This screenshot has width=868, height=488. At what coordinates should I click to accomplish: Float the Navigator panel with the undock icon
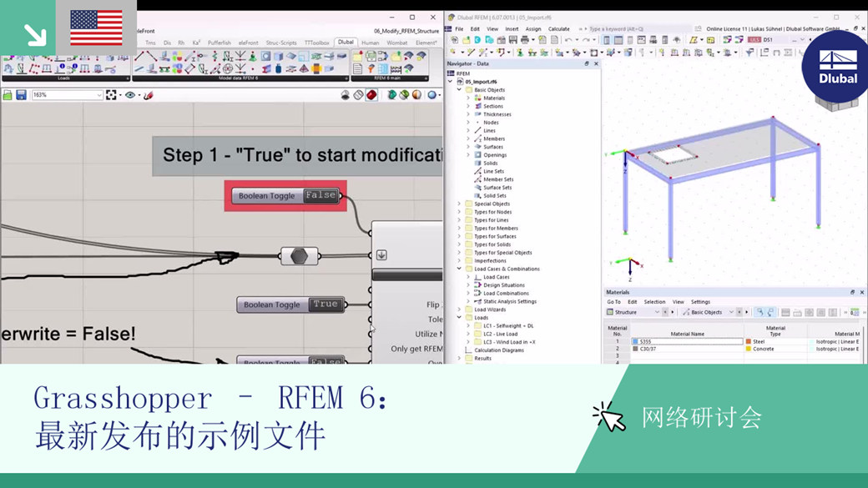click(x=586, y=63)
